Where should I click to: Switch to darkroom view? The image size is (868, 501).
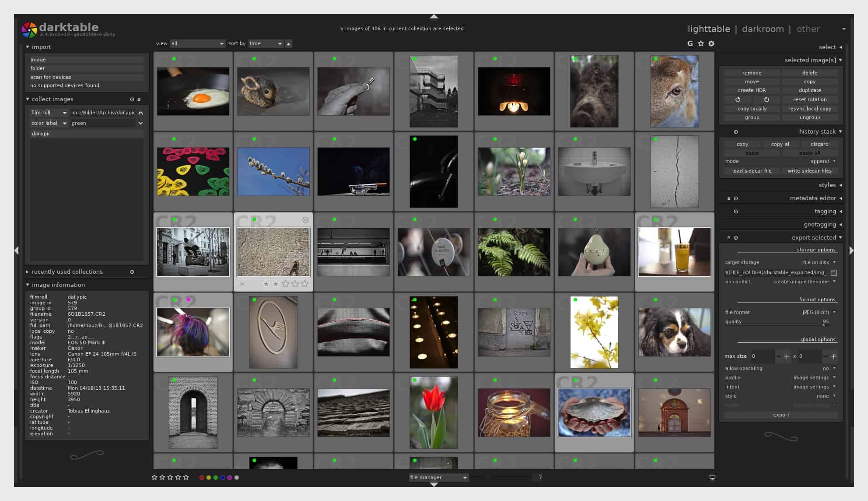(763, 29)
